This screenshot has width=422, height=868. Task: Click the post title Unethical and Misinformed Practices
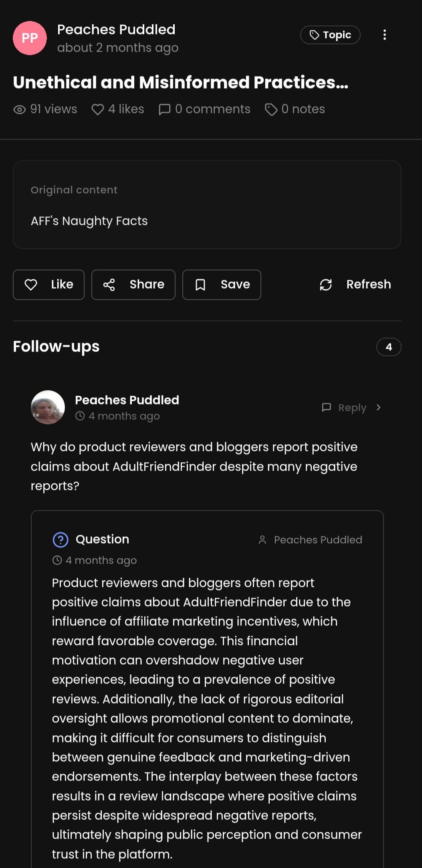[x=180, y=83]
